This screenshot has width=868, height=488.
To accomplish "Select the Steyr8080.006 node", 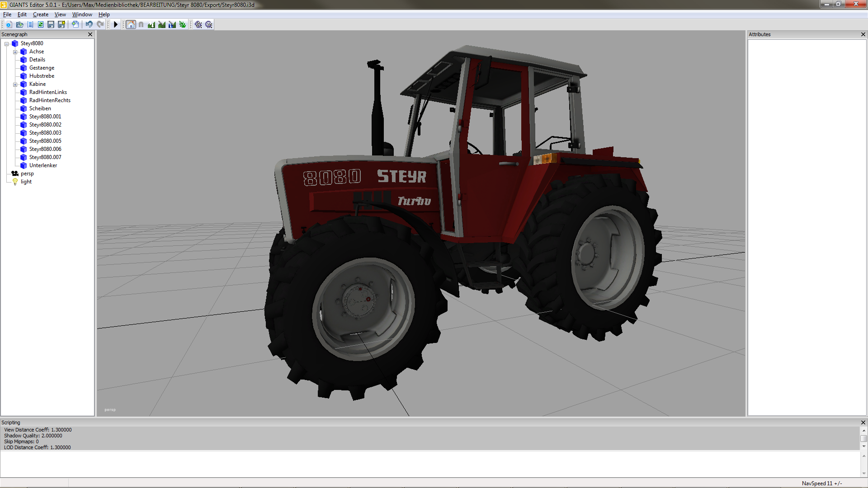I will point(45,149).
